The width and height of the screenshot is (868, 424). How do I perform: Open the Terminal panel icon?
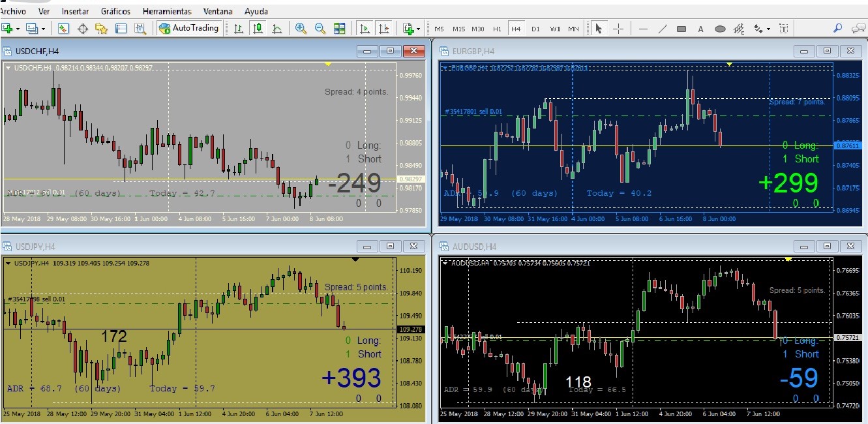tap(121, 28)
